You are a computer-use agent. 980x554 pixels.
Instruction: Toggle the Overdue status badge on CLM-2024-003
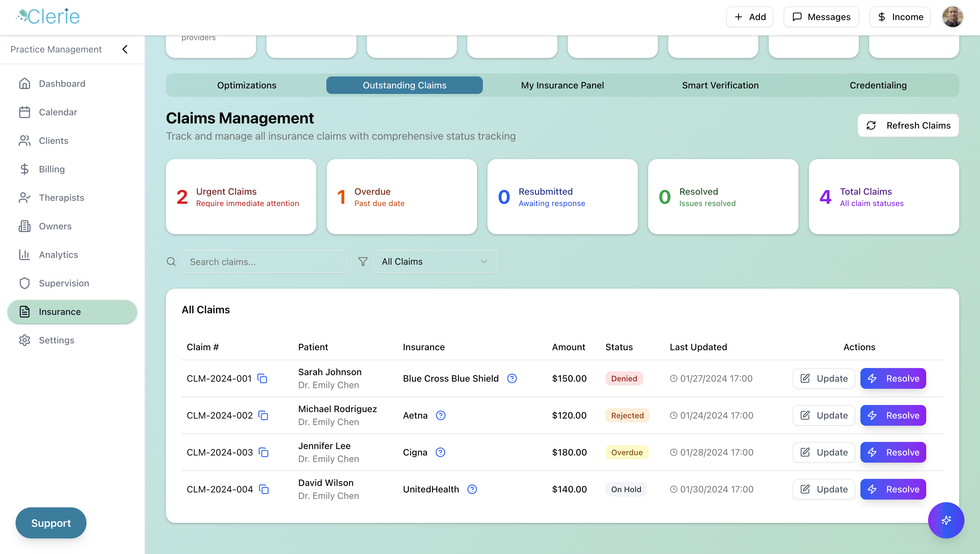click(x=627, y=452)
